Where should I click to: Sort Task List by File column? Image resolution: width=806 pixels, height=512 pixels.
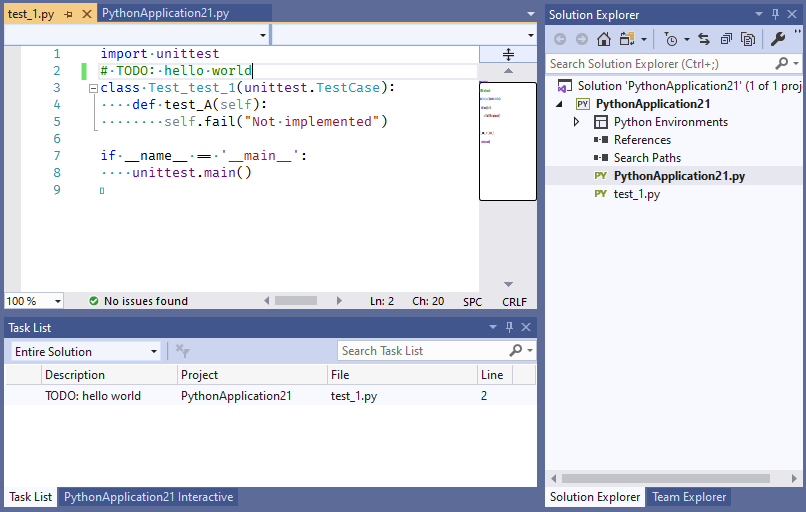coord(402,375)
